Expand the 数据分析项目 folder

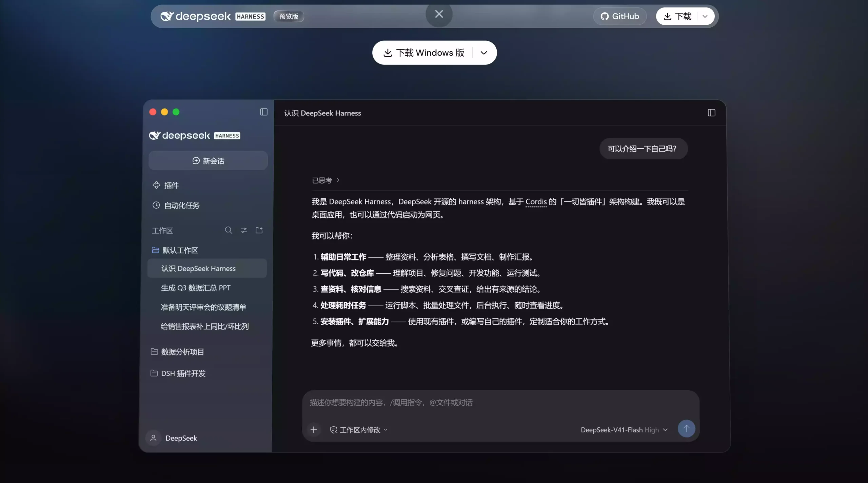177,352
